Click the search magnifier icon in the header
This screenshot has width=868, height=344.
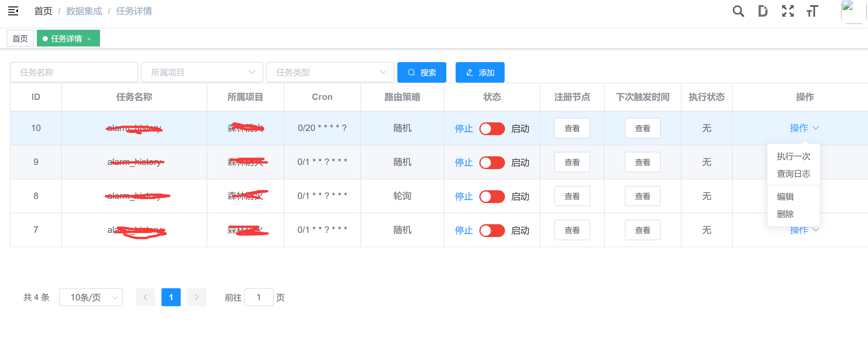(x=738, y=11)
